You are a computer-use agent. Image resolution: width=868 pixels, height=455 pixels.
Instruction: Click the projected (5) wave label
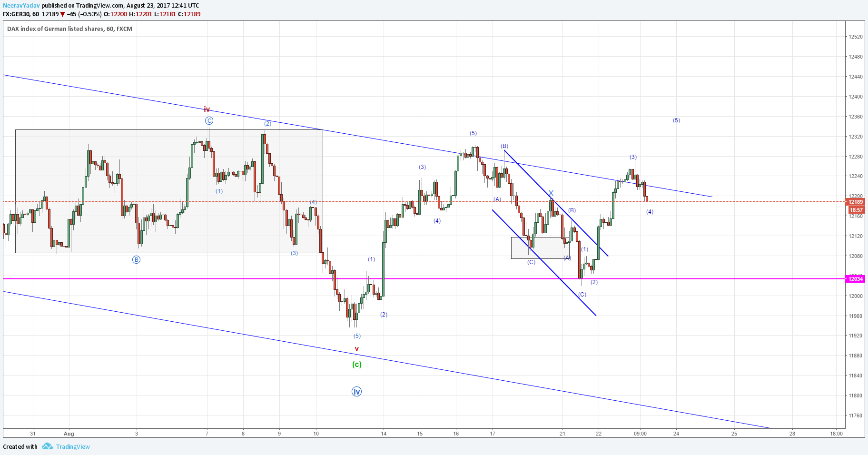tap(676, 120)
